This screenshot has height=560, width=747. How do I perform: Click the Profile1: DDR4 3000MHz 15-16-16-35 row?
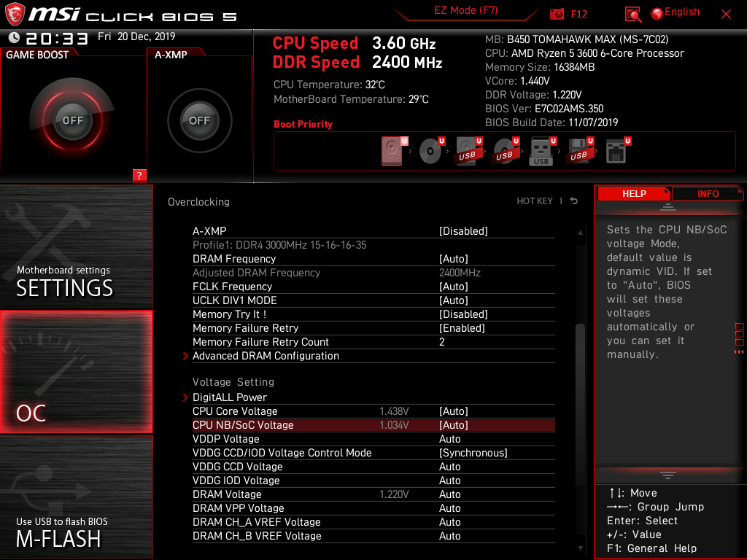373,245
